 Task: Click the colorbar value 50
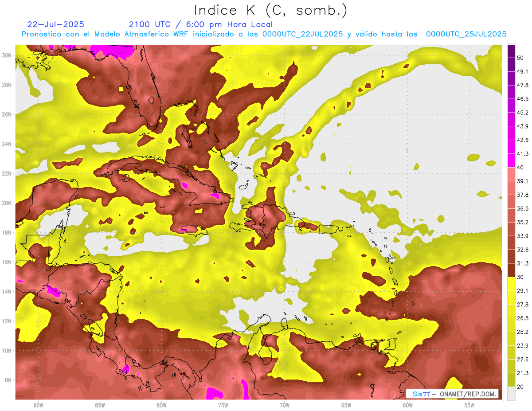(520, 58)
